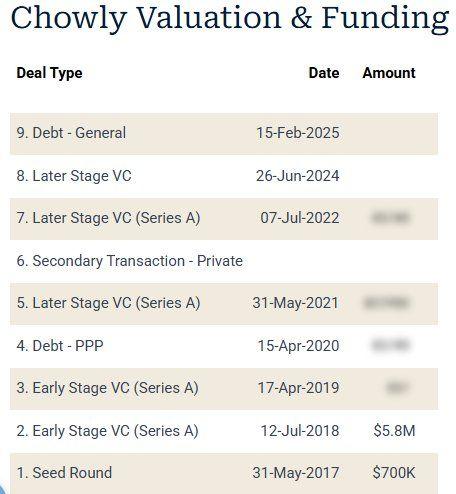Select the Deal Type column header
This screenshot has width=456, height=494.
[49, 73]
